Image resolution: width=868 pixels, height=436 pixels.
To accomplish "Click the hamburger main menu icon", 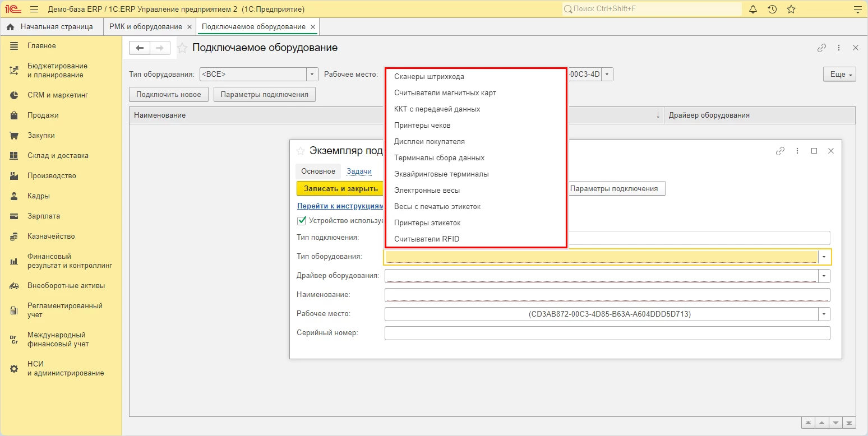I will click(x=34, y=10).
